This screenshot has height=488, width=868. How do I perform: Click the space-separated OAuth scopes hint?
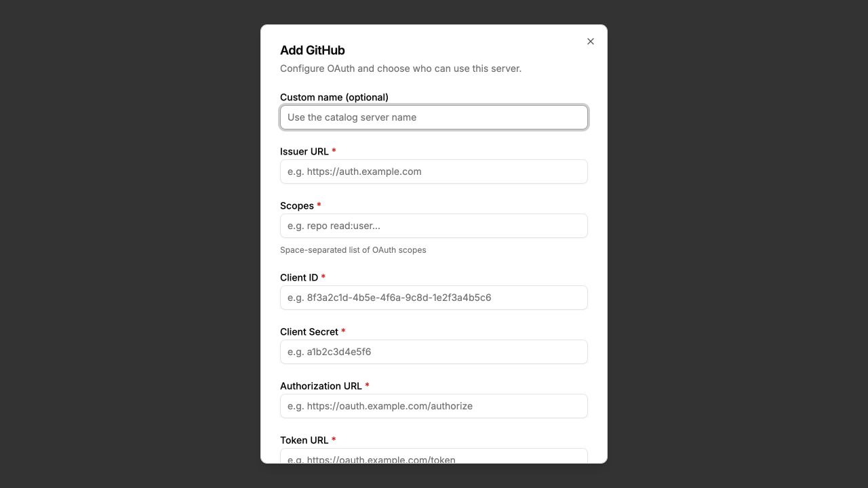click(x=353, y=249)
